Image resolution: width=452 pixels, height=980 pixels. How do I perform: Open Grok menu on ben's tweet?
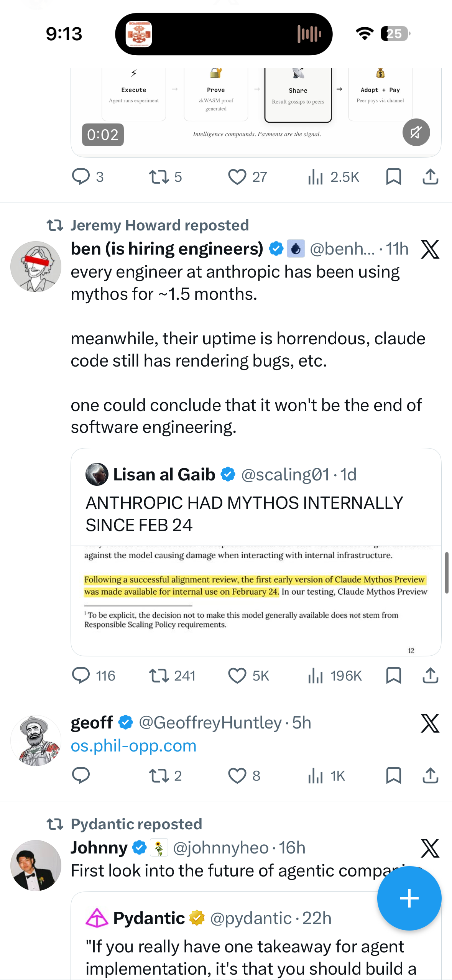pos(430,250)
